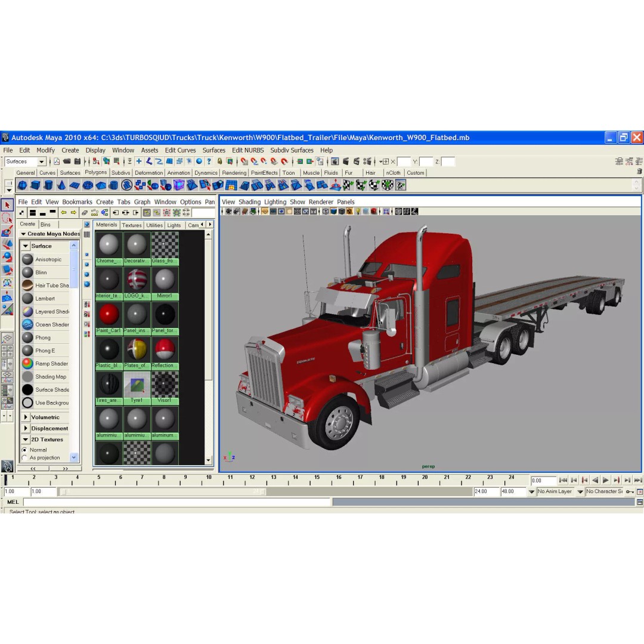The height and width of the screenshot is (644, 644).
Task: Collapse the Create Maya Nodes header
Action: click(x=23, y=234)
